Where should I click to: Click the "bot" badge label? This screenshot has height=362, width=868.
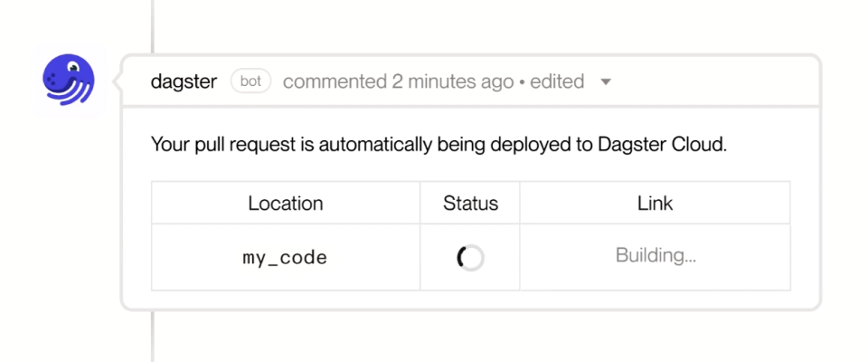[x=250, y=81]
